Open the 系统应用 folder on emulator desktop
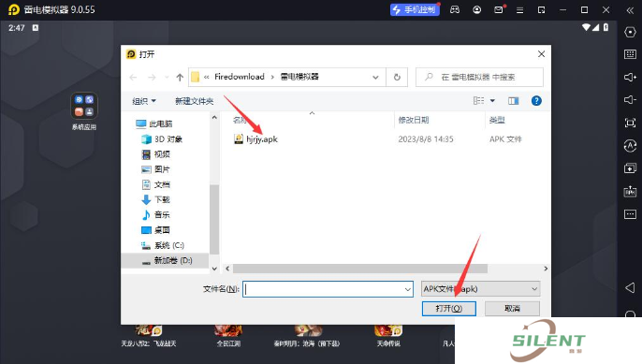The height and width of the screenshot is (364, 642). click(x=84, y=110)
